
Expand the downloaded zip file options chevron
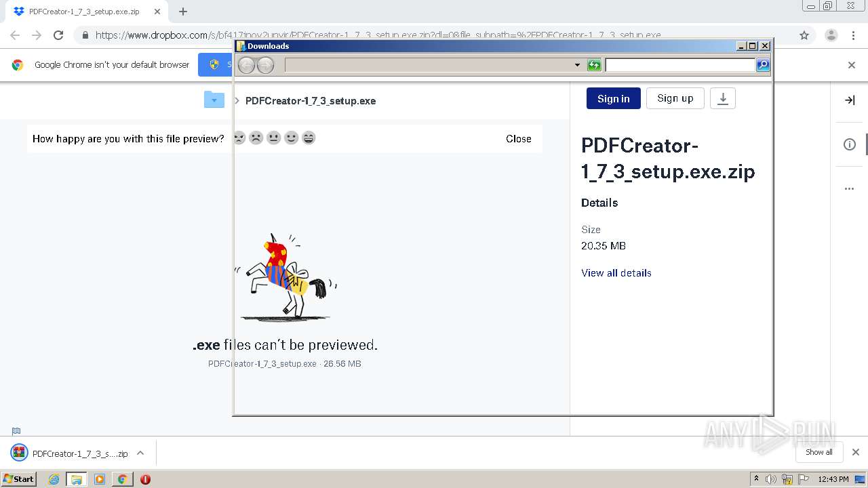[x=140, y=453]
